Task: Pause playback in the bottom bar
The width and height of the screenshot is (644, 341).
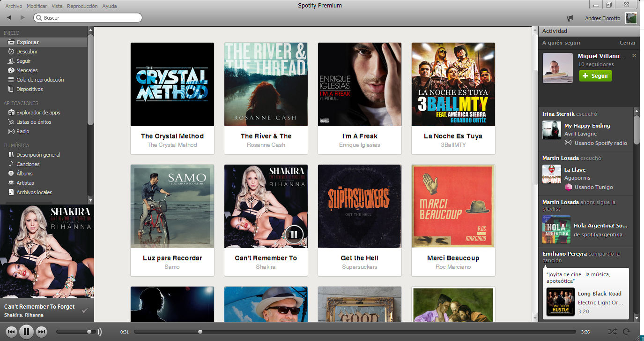Action: 26,332
